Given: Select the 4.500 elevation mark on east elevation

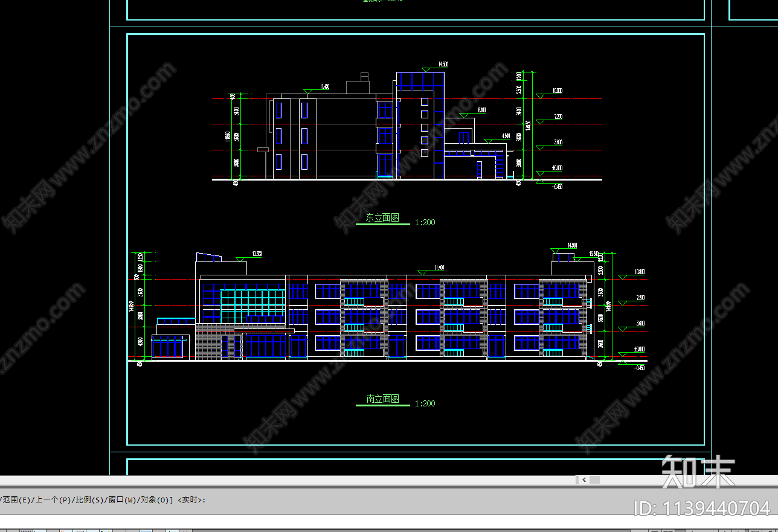Looking at the screenshot, I should point(506,136).
